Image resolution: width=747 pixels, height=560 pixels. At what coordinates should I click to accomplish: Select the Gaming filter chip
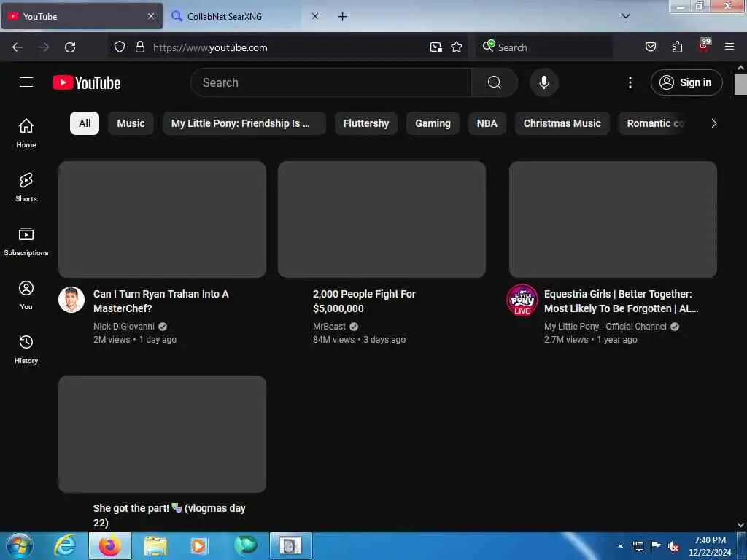click(x=433, y=123)
